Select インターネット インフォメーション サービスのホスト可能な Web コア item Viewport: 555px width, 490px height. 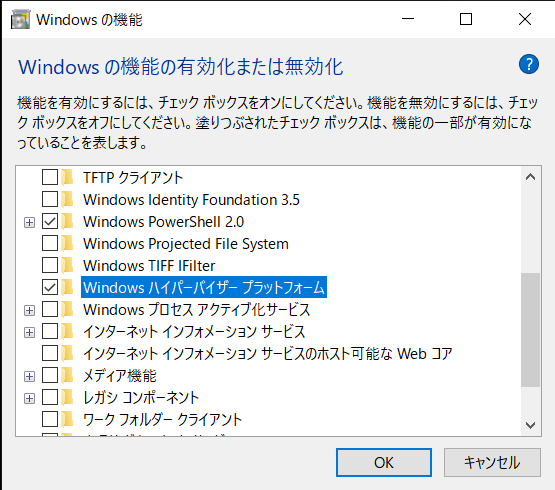point(267,353)
